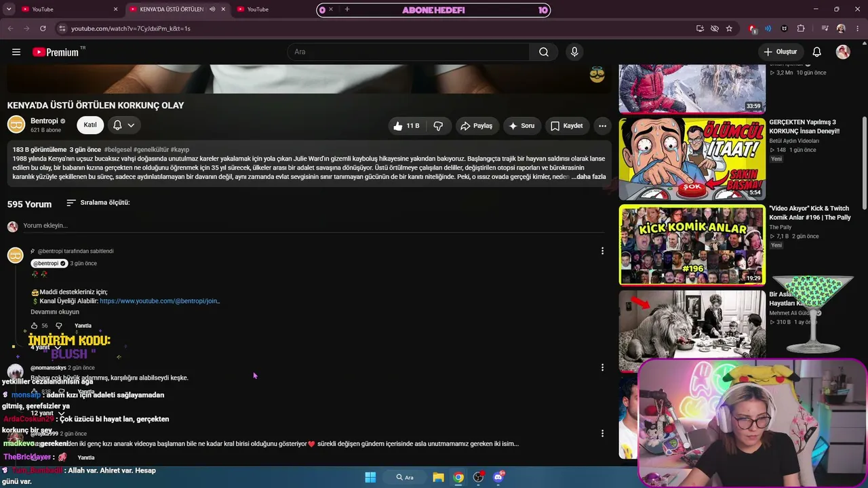Focus the YouTube search field

tap(408, 52)
